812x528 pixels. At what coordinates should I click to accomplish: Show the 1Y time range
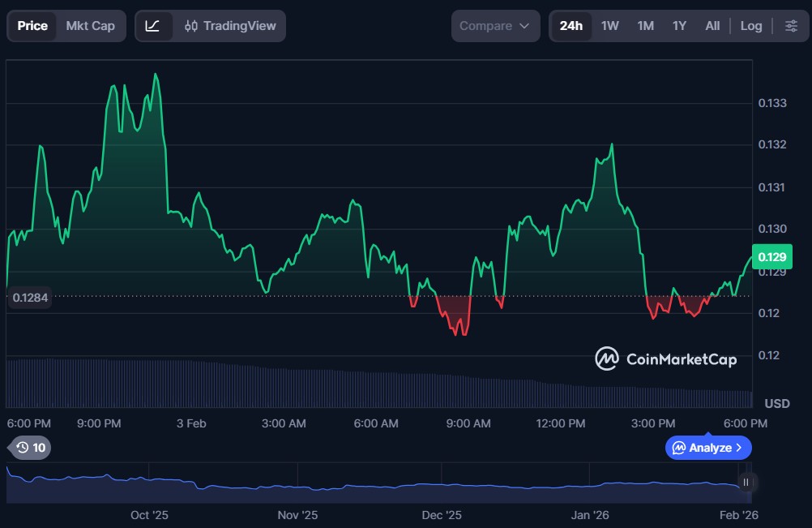pos(679,26)
